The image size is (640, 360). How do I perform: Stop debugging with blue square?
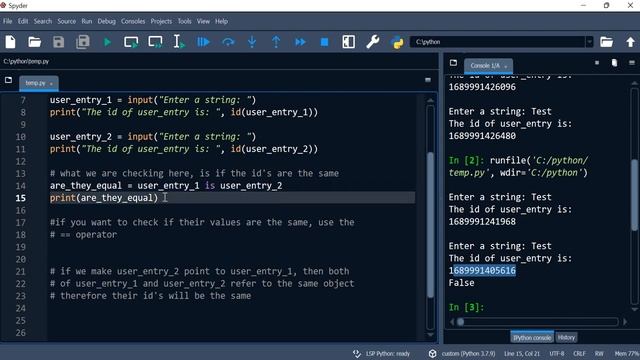tap(324, 42)
